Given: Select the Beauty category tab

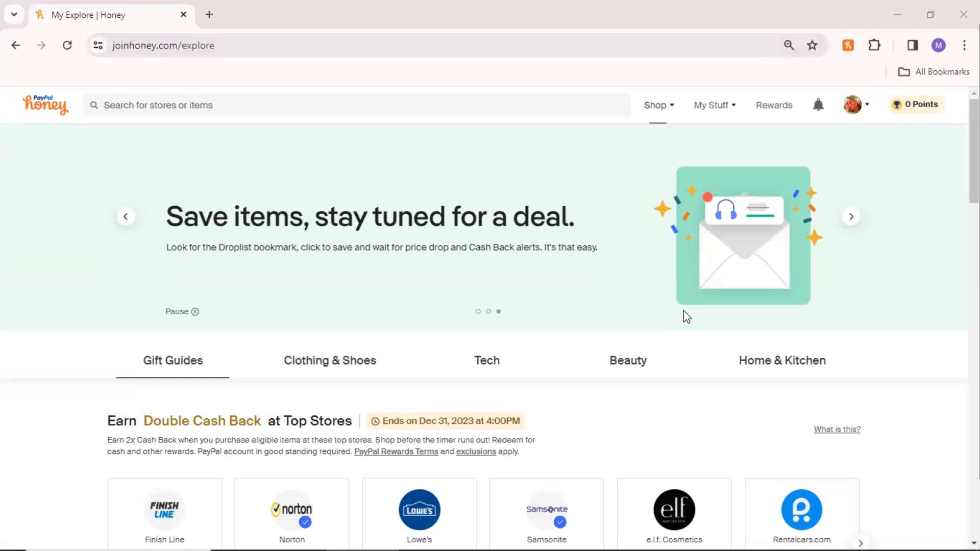Looking at the screenshot, I should tap(628, 360).
